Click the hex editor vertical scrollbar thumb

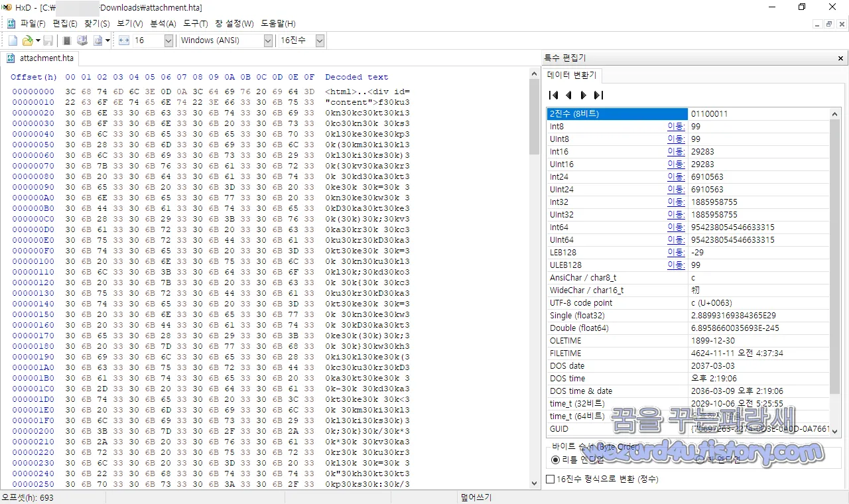[x=534, y=117]
